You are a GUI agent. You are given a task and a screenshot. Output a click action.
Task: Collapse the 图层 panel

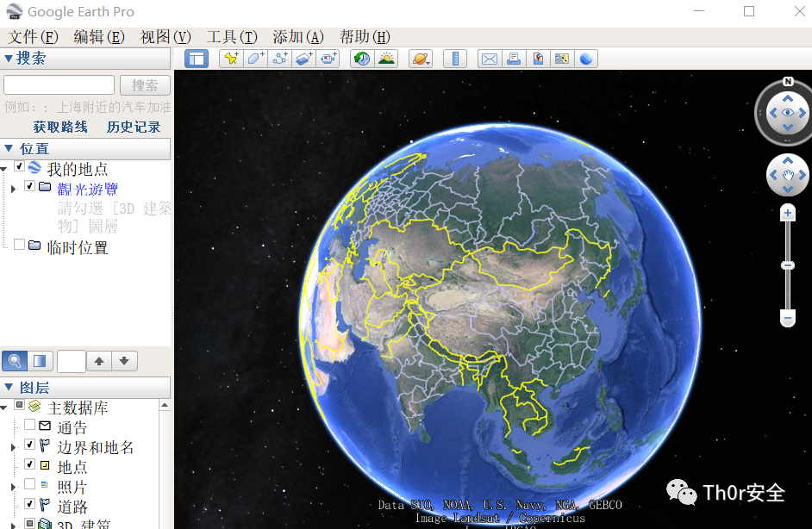[x=9, y=387]
